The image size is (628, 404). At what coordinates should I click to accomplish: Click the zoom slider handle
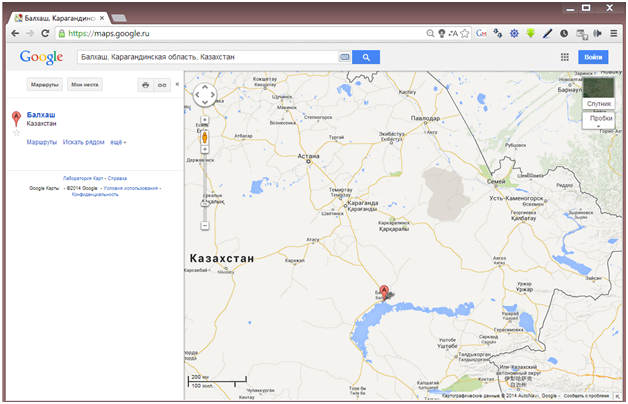tap(205, 204)
